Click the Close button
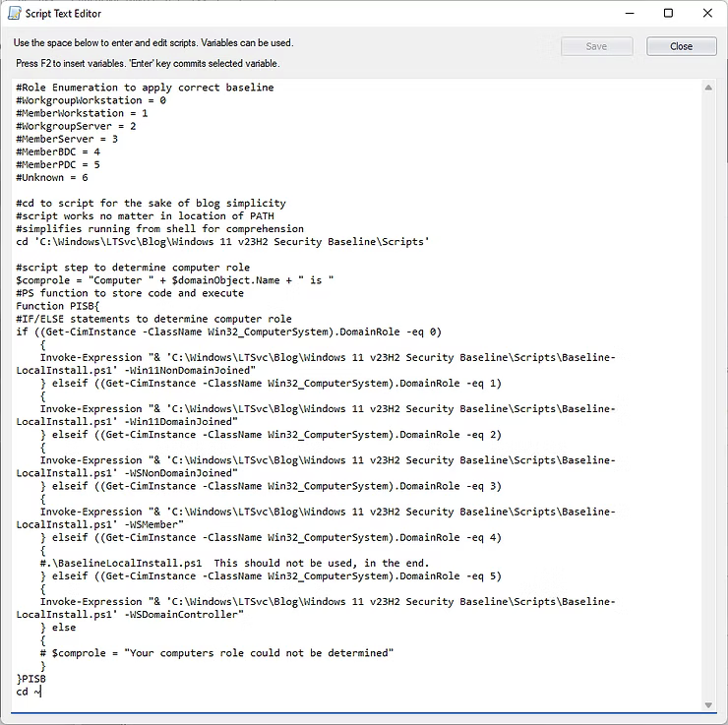The height and width of the screenshot is (725, 728). pyautogui.click(x=681, y=46)
